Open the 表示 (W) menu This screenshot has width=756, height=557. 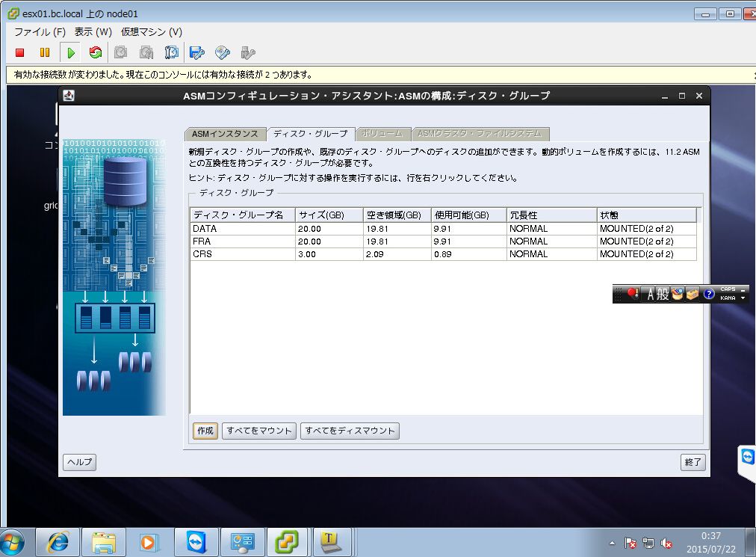(x=93, y=32)
